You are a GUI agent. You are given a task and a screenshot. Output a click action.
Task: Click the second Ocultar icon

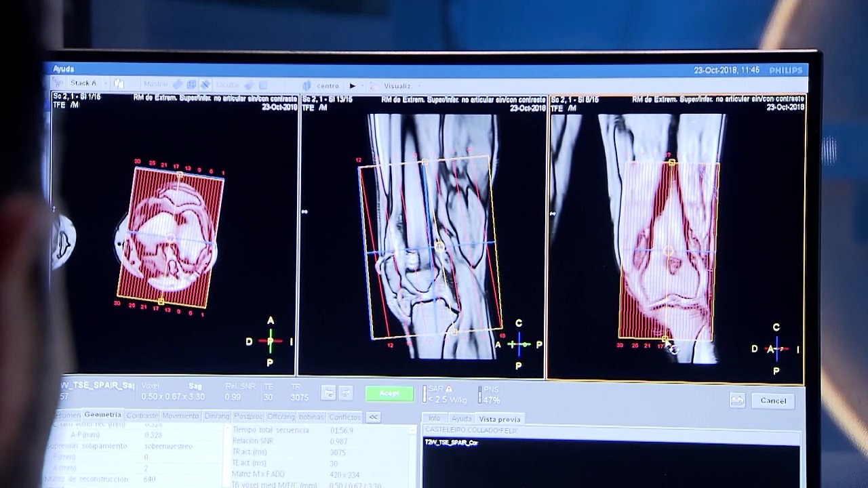(x=263, y=85)
